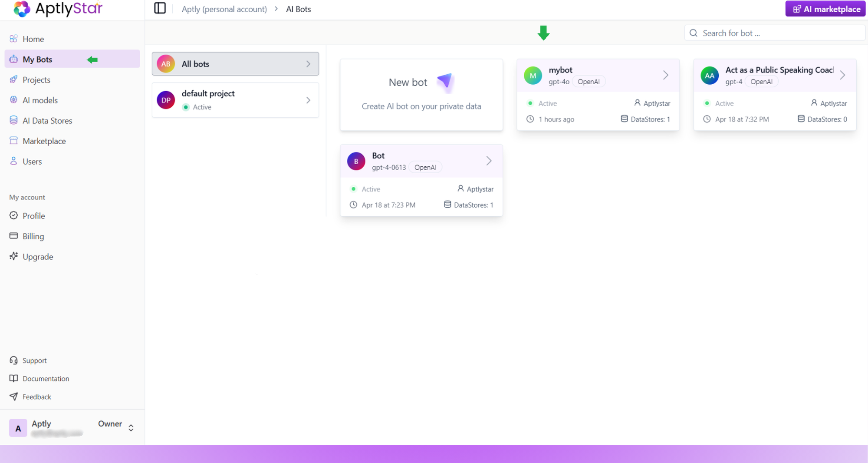Click the Billing card icon
The height and width of the screenshot is (463, 868).
point(14,236)
